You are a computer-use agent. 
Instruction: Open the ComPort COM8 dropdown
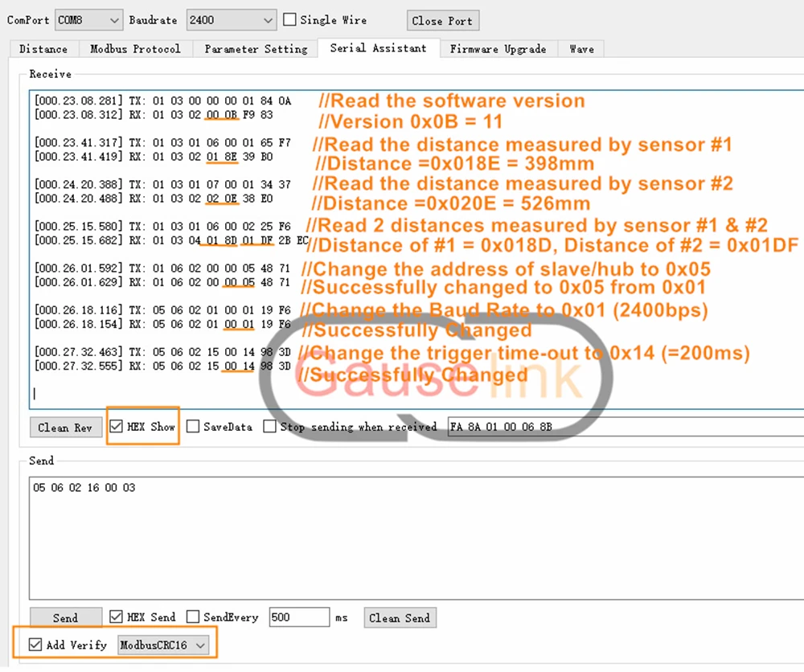(x=88, y=20)
